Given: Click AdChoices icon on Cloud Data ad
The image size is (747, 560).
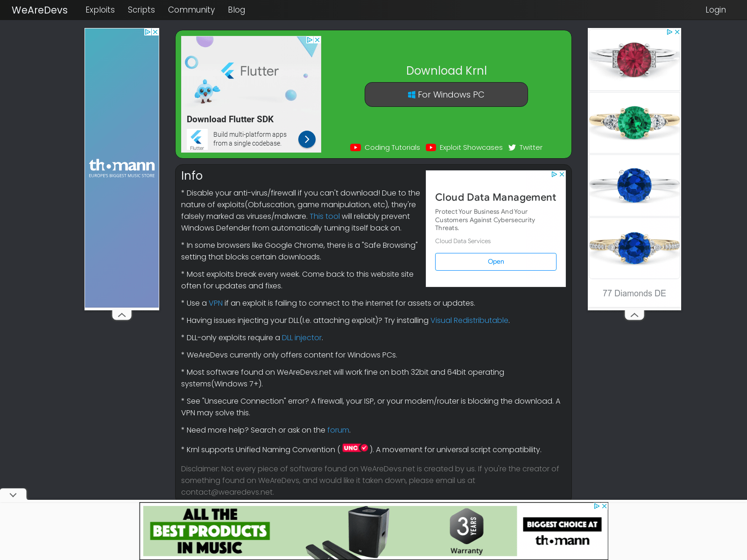Looking at the screenshot, I should coord(554,174).
